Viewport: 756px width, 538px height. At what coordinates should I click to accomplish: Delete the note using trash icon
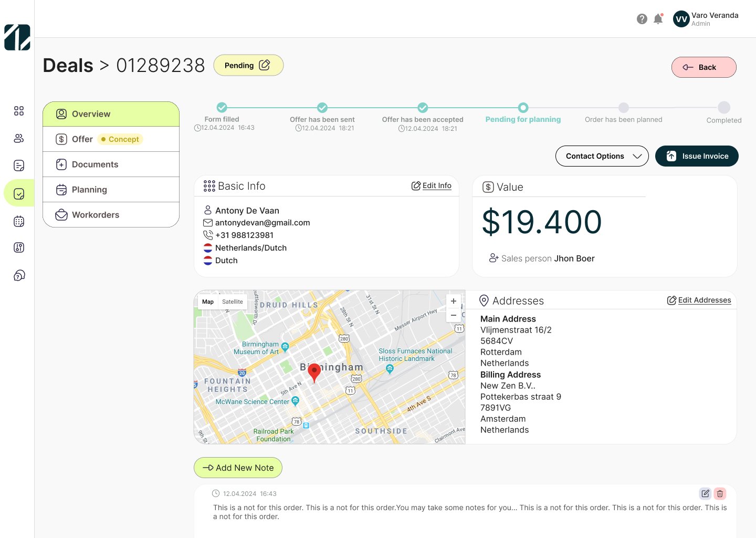[720, 493]
